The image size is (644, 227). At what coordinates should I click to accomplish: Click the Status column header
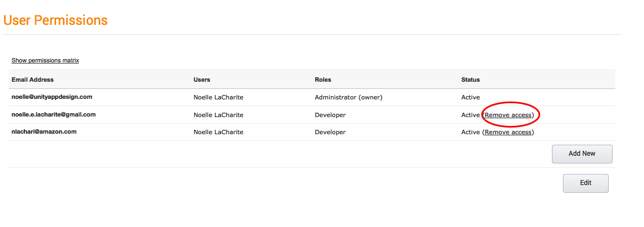click(x=470, y=80)
